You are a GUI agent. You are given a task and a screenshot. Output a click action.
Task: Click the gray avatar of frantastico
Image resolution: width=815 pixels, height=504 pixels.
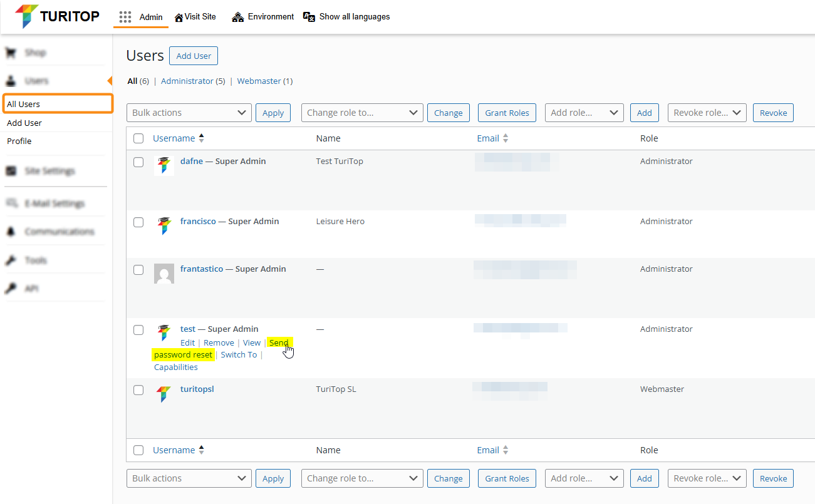(164, 274)
